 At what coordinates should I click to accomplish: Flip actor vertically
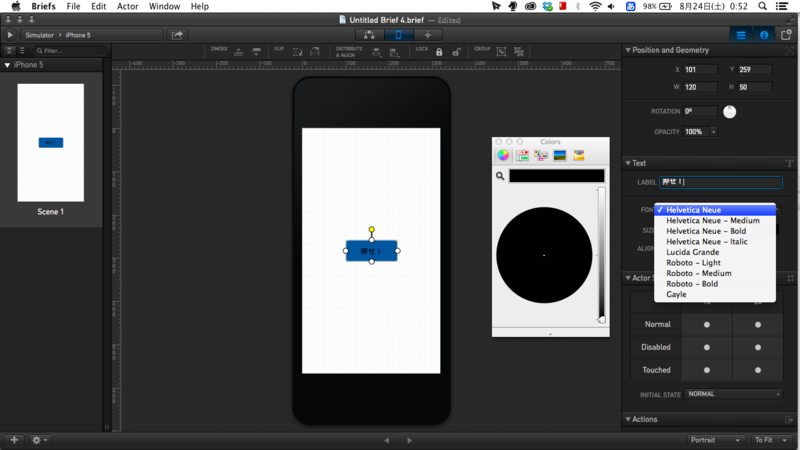coord(297,52)
